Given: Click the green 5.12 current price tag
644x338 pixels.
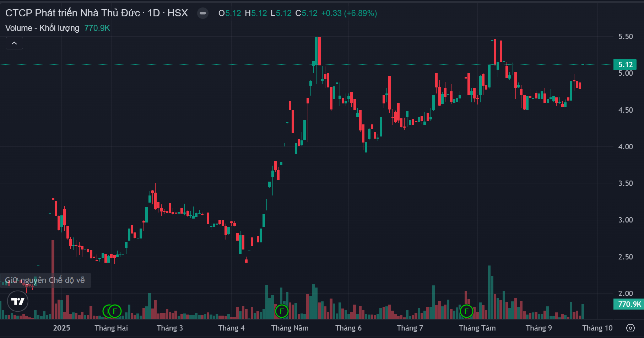Looking at the screenshot, I should (x=625, y=65).
